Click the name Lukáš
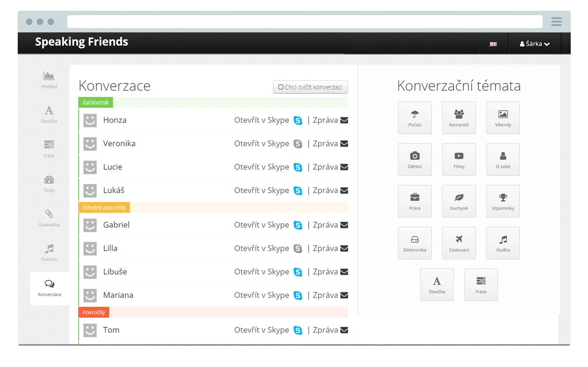The width and height of the screenshot is (588, 367). [114, 190]
